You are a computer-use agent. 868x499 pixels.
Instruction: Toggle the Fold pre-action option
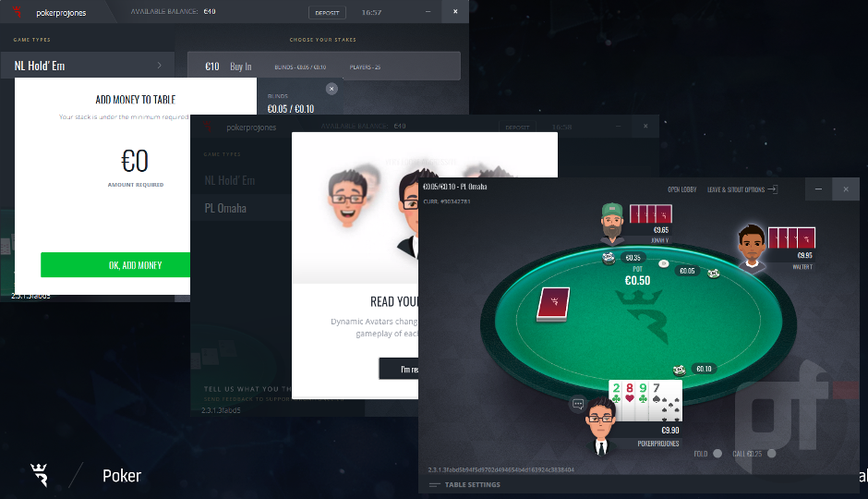[x=717, y=454]
